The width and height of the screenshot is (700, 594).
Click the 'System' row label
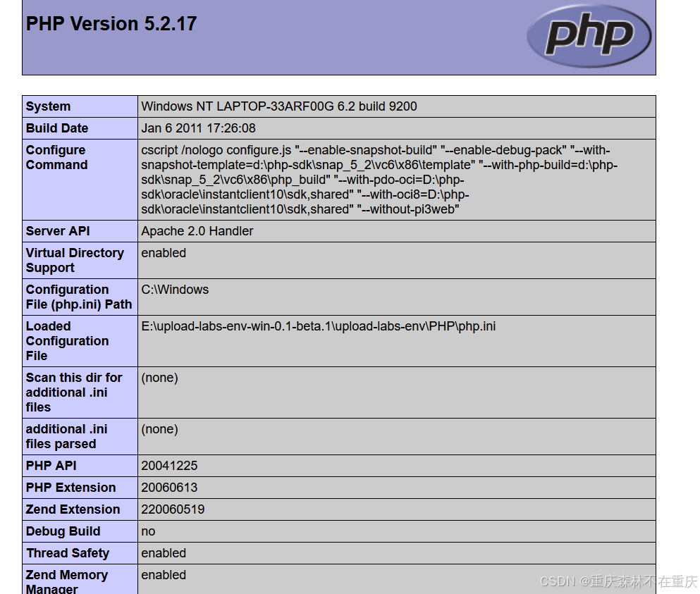[48, 106]
